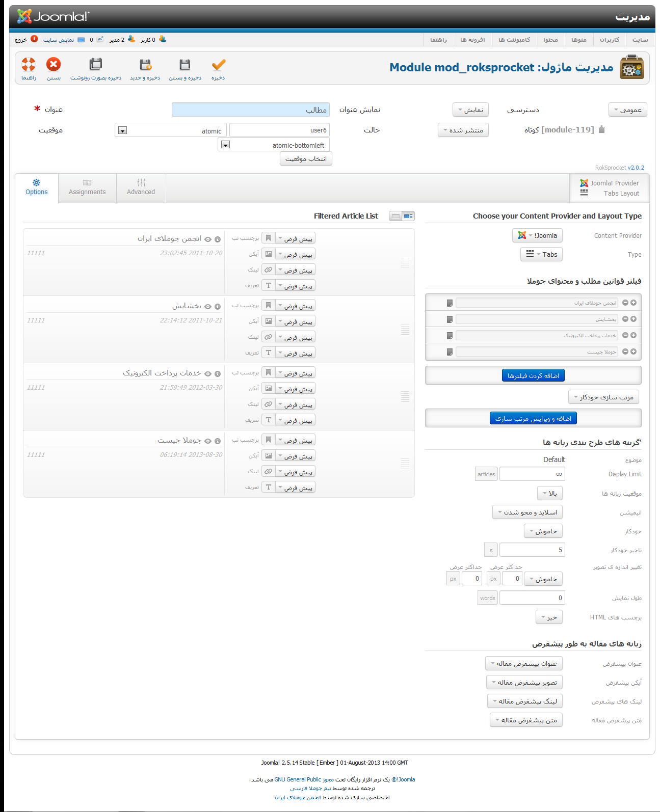Click the Select Position button (انتخاب موقعیت)
660x812 pixels.
coord(306,159)
